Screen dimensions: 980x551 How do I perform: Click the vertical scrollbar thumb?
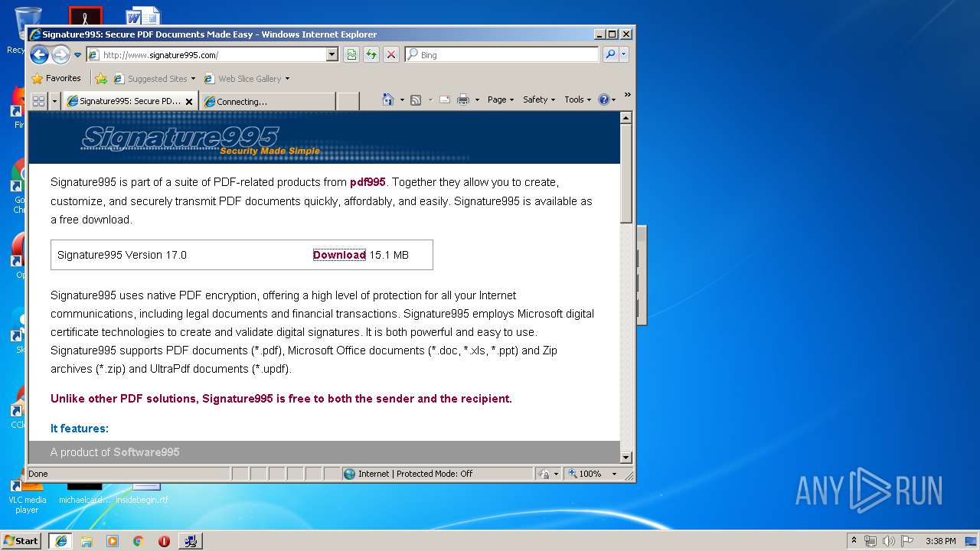coord(626,174)
